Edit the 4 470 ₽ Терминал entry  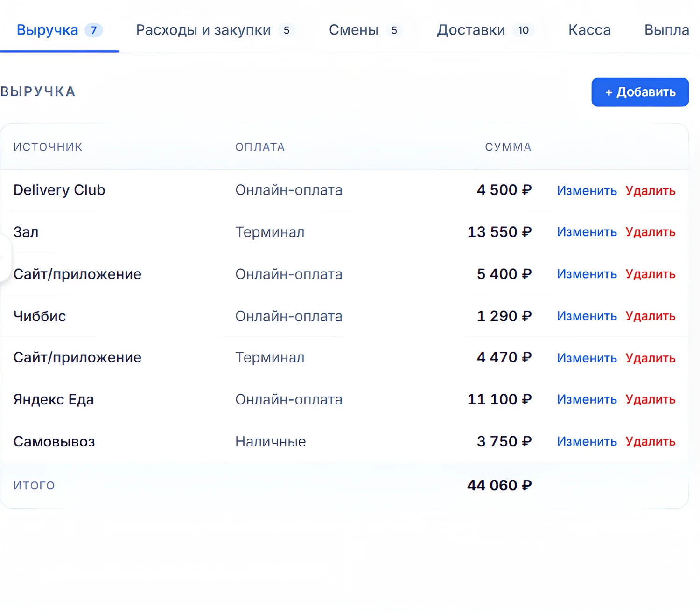[x=587, y=358]
